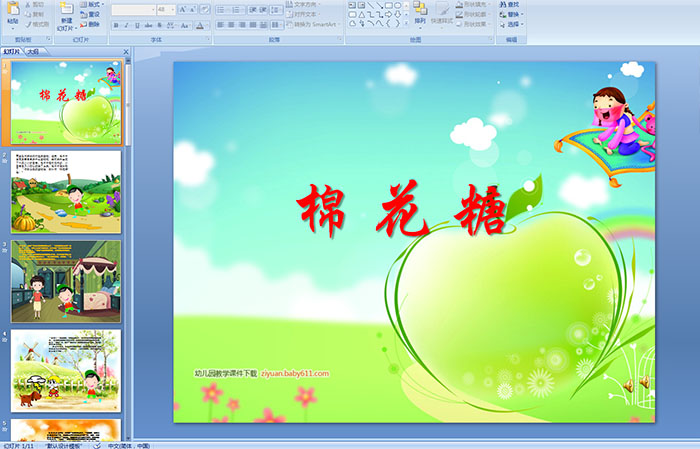Viewport: 700px width, 449px height.
Task: Toggle underline formatting
Action: [x=136, y=25]
